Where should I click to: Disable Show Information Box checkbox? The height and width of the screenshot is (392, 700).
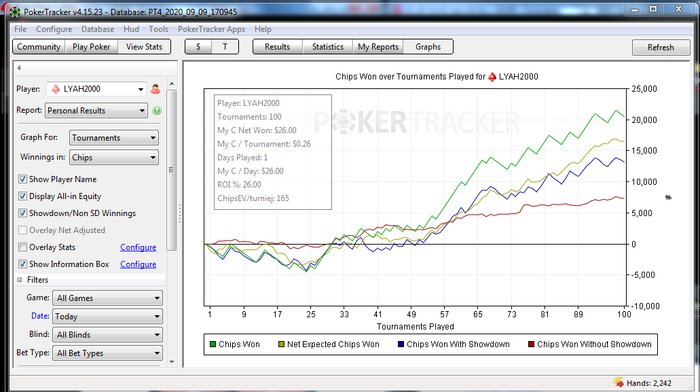coord(22,264)
